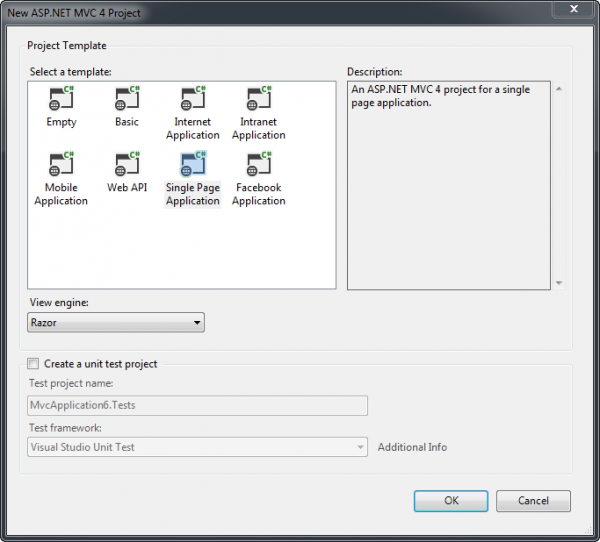The image size is (600, 542).
Task: Click the description scrollbar up arrow
Action: pos(559,89)
